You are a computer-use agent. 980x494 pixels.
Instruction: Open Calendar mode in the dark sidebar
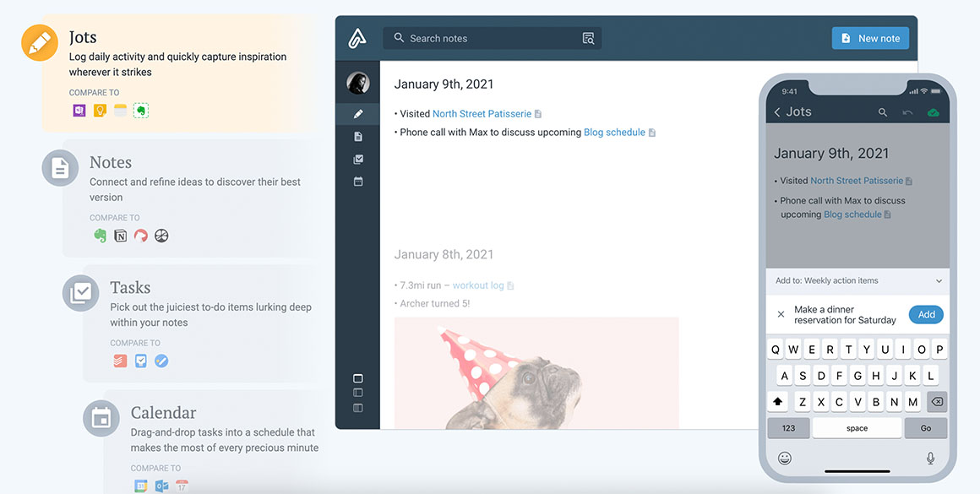click(x=358, y=182)
